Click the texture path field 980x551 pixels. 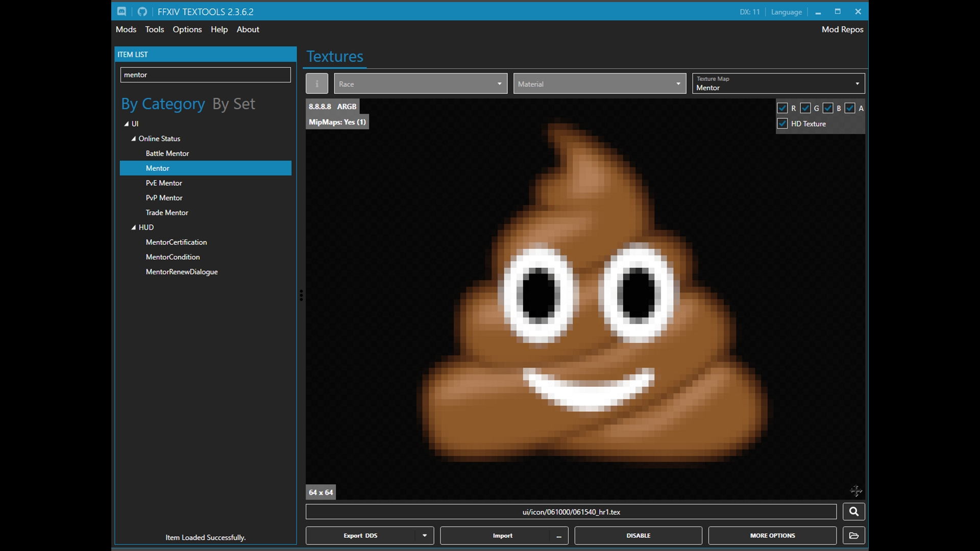(x=571, y=512)
